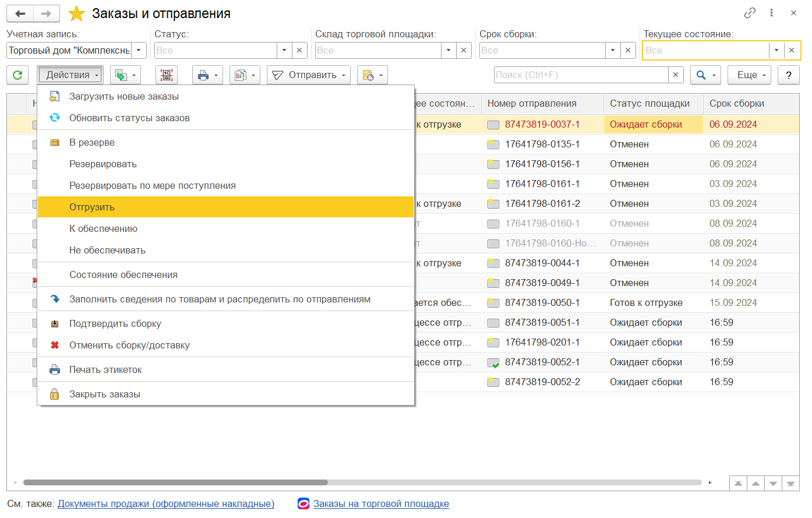Image resolution: width=812 pixels, height=518 pixels.
Task: Click the barcode scanner toolbar icon
Action: pos(167,75)
